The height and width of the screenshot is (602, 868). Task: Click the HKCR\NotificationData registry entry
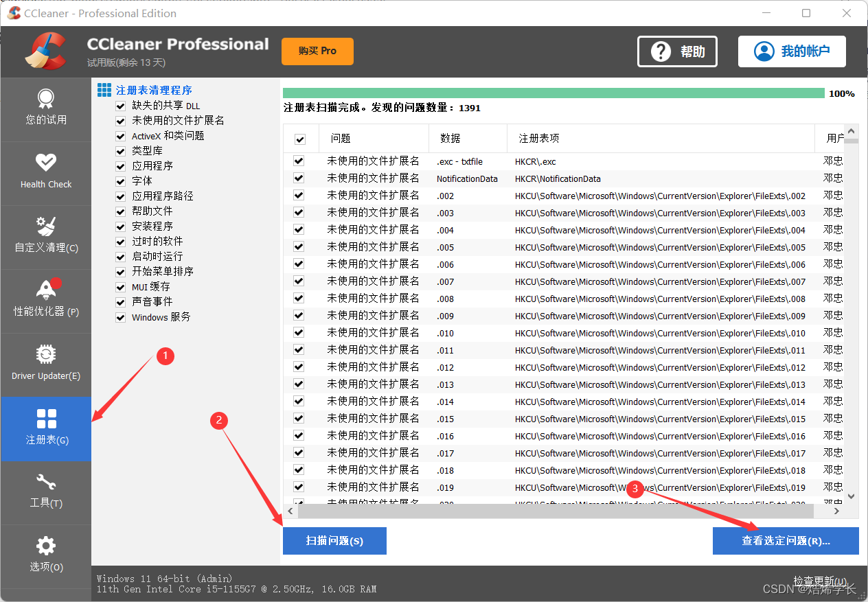(558, 178)
